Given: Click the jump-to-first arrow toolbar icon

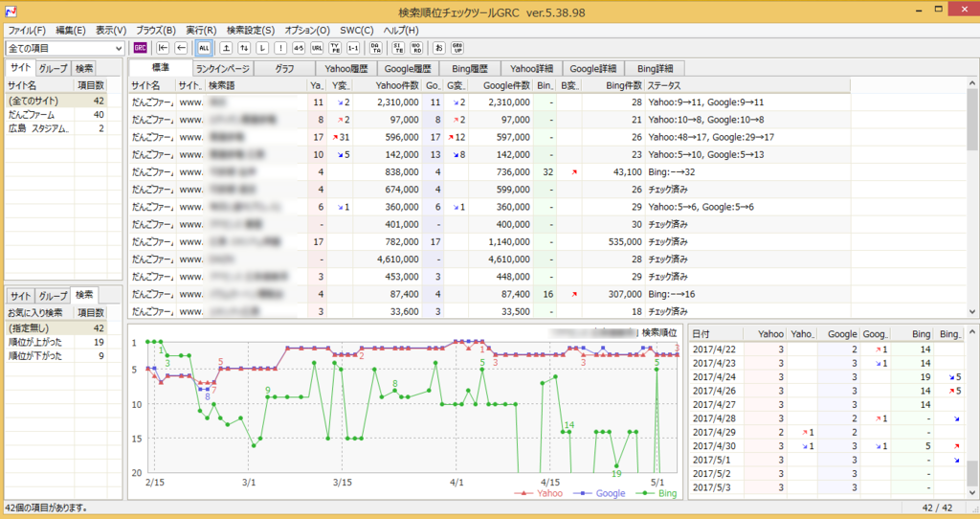Looking at the screenshot, I should (x=163, y=48).
